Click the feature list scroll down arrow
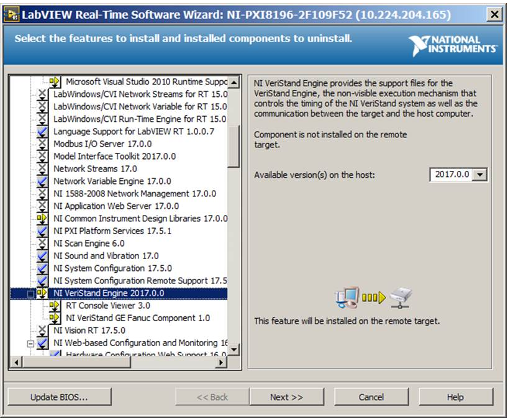508x420 pixels. tap(234, 349)
